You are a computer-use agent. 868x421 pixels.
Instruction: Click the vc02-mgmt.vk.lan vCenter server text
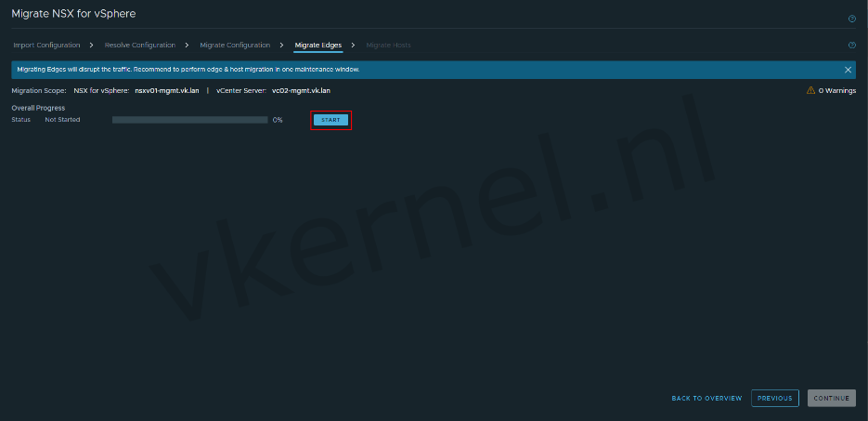click(x=301, y=91)
